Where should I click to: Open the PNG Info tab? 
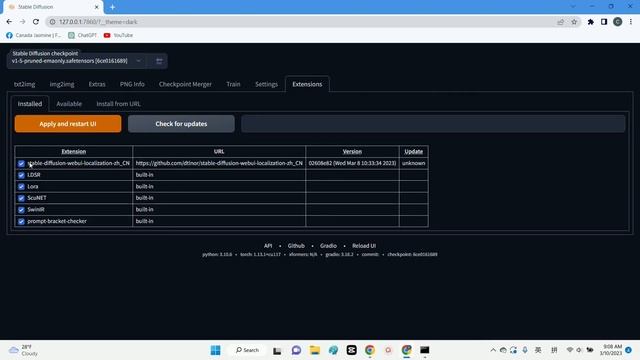(132, 84)
